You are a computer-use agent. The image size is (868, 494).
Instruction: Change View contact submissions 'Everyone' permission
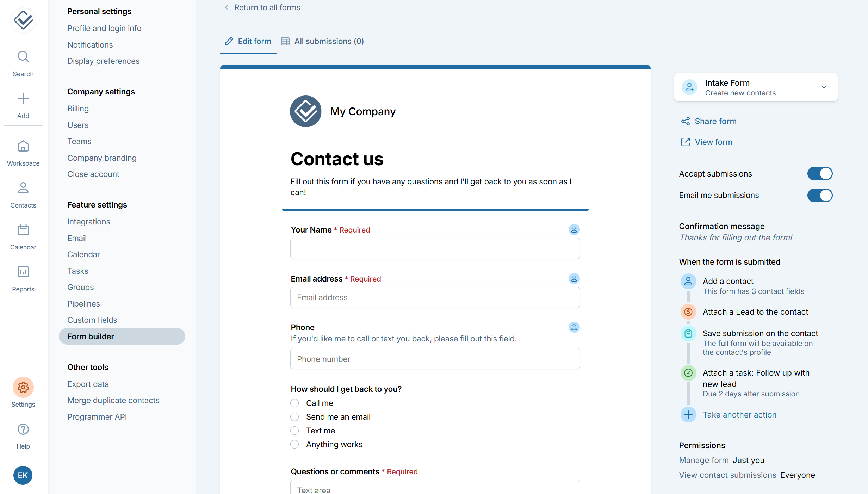(x=798, y=475)
